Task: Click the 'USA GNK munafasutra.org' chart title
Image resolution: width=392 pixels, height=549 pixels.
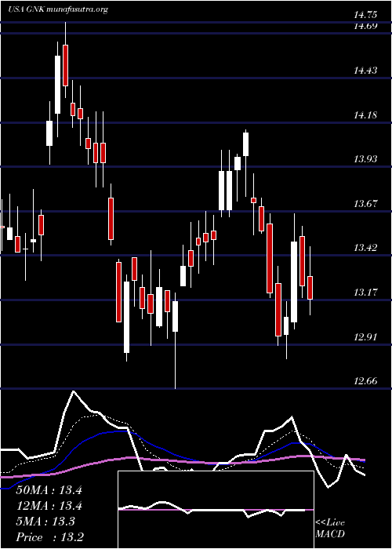Action: [57, 9]
